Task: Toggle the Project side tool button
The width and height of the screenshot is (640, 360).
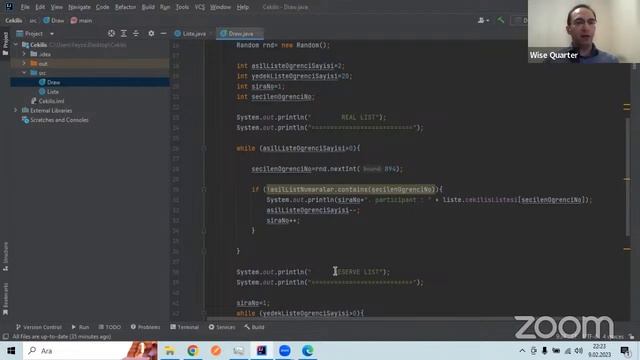Action: point(5,43)
